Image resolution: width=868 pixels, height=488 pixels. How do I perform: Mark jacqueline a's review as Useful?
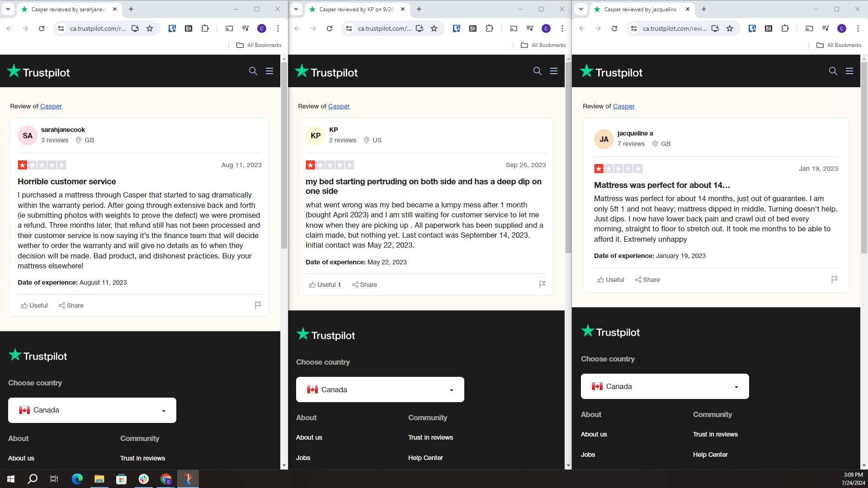coord(611,280)
